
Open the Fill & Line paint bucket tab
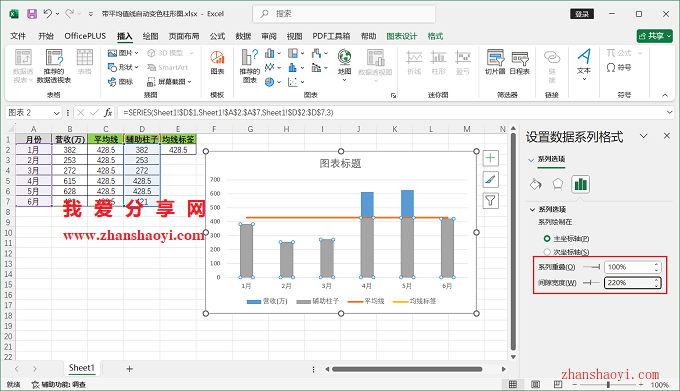point(536,184)
